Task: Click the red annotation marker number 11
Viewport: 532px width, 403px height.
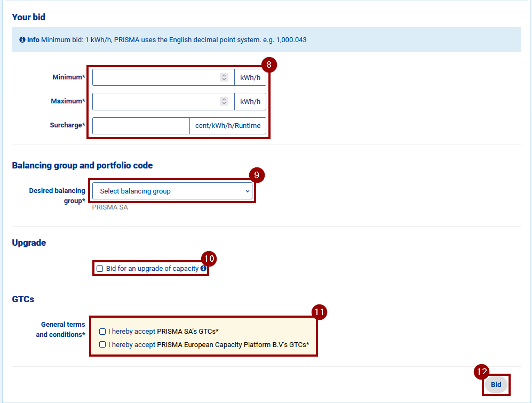Action: click(319, 312)
